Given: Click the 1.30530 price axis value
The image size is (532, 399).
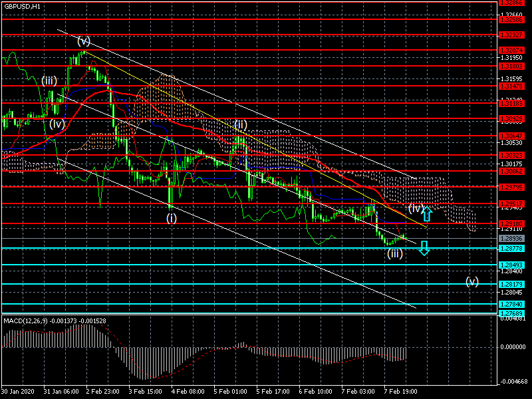Looking at the screenshot, I should [511, 142].
